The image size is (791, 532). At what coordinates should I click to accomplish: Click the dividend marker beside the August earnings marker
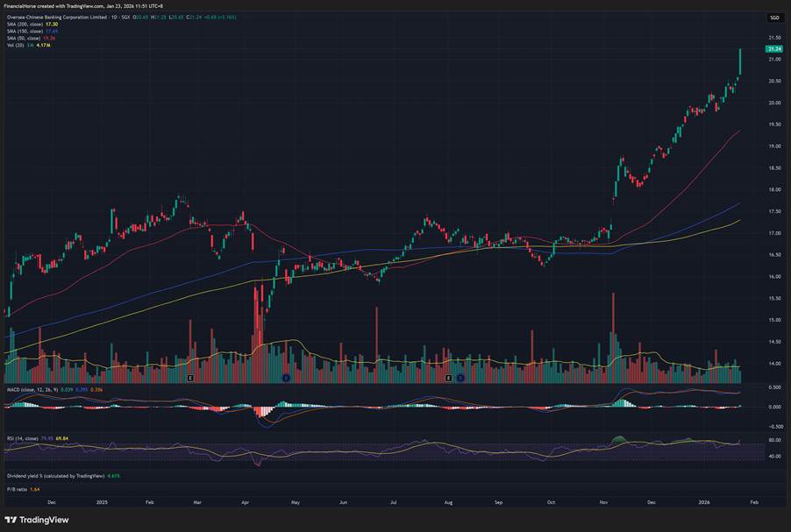pos(460,377)
